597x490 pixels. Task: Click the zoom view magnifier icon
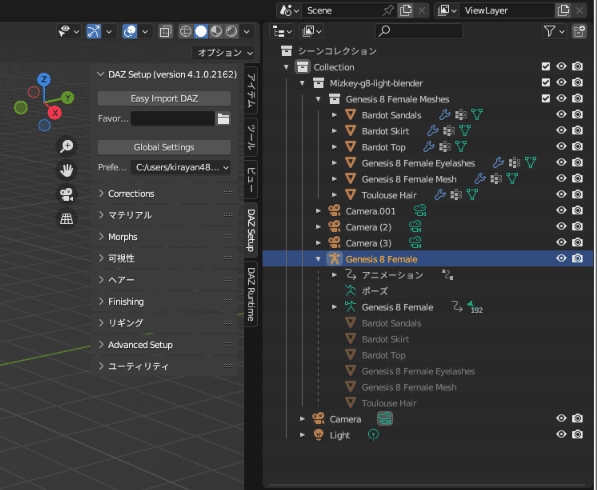point(67,146)
